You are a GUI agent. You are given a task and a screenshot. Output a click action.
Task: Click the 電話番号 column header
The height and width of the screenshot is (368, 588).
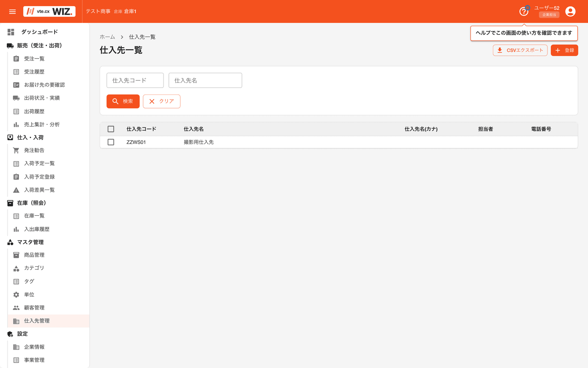[x=541, y=129]
